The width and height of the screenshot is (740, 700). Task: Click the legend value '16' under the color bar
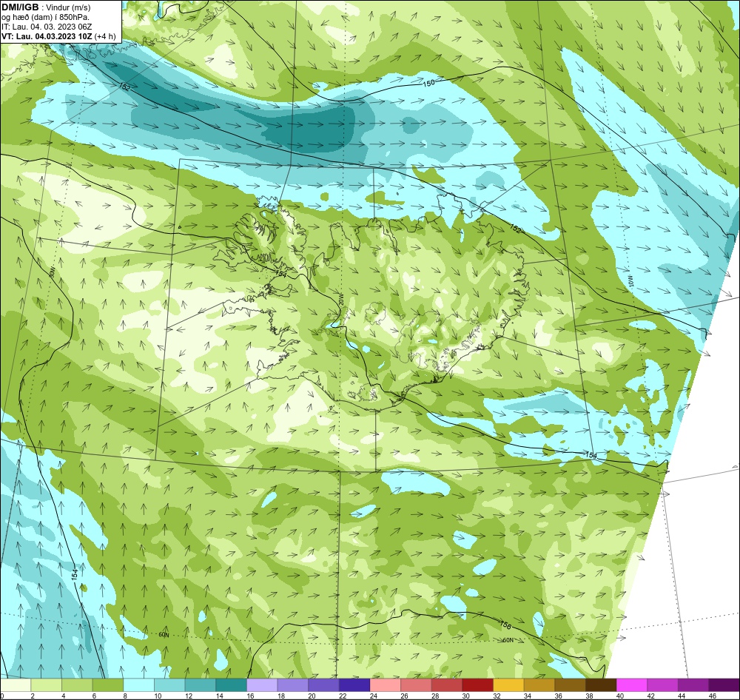[x=251, y=696]
